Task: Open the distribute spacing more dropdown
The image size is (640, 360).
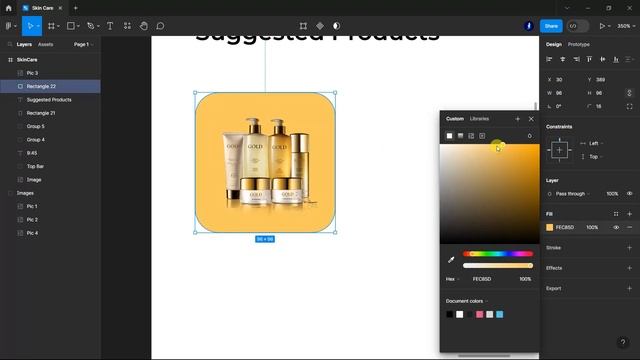Action: [630, 60]
